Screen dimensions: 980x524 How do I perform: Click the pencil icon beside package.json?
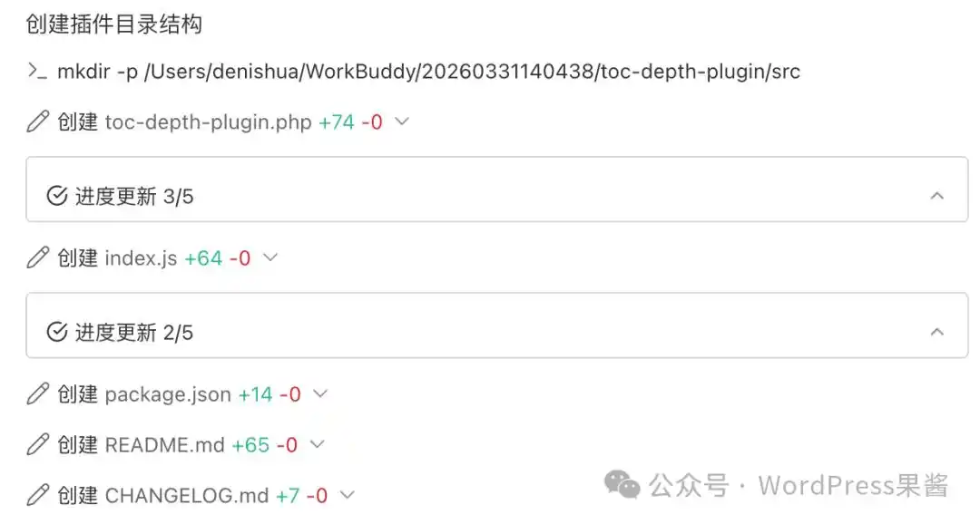tap(37, 393)
